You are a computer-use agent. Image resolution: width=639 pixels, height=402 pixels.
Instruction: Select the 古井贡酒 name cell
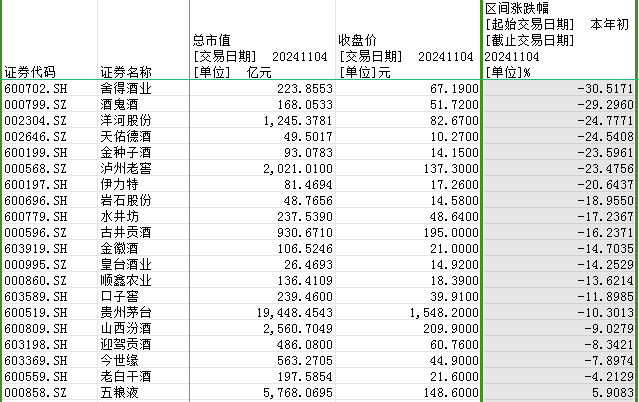[x=143, y=232]
